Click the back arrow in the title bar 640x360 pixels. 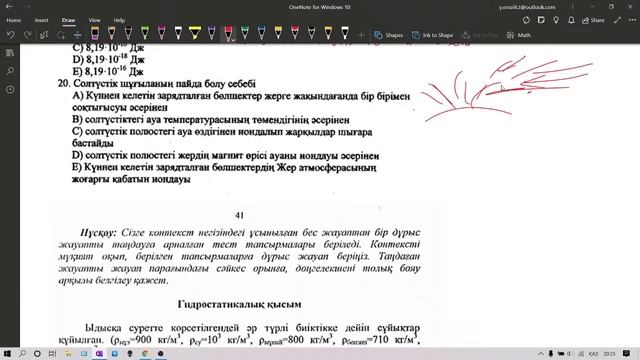9,7
